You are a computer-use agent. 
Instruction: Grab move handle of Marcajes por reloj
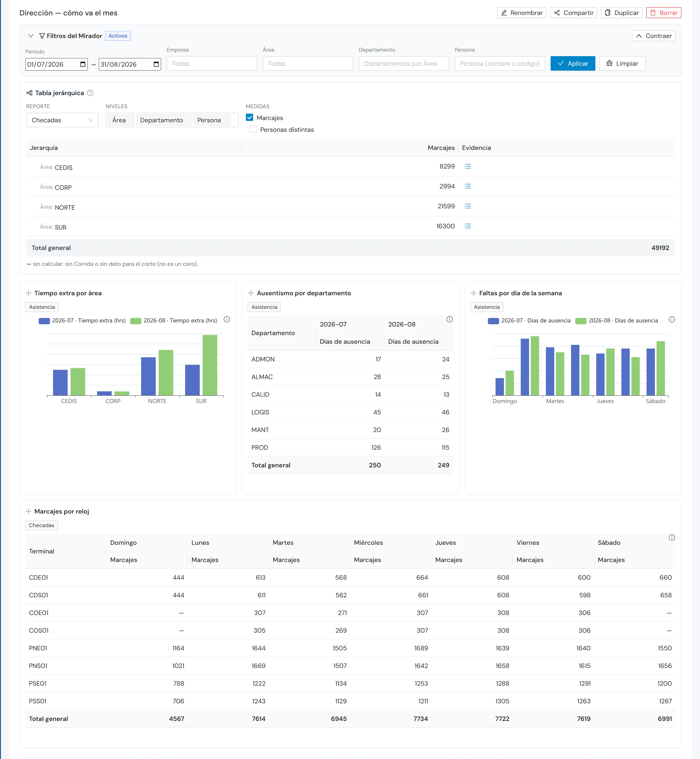click(28, 512)
